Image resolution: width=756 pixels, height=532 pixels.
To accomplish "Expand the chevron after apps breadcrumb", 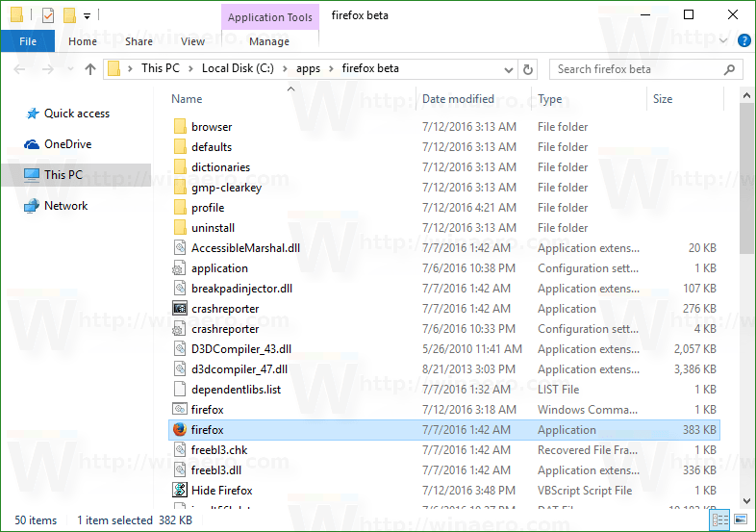I will click(331, 69).
